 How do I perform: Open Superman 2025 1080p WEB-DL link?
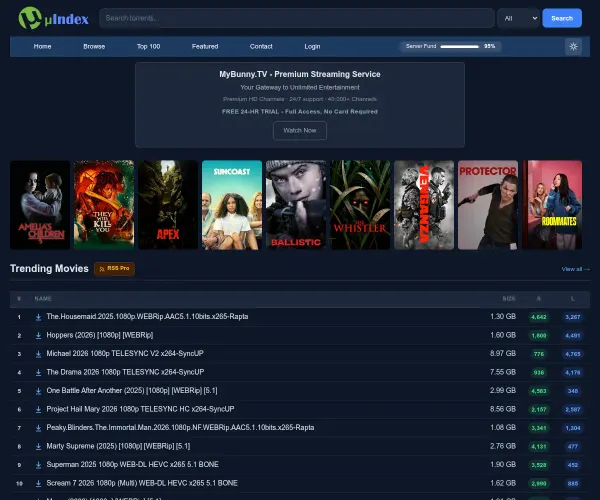tap(132, 464)
